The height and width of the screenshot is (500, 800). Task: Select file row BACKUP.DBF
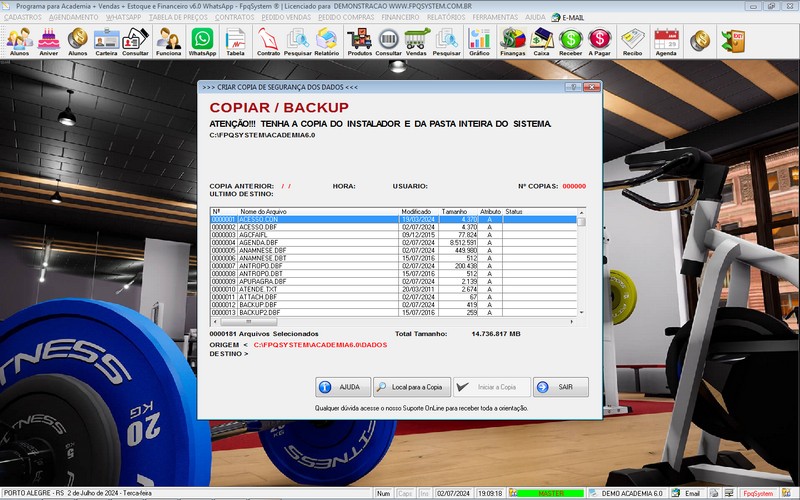point(393,305)
